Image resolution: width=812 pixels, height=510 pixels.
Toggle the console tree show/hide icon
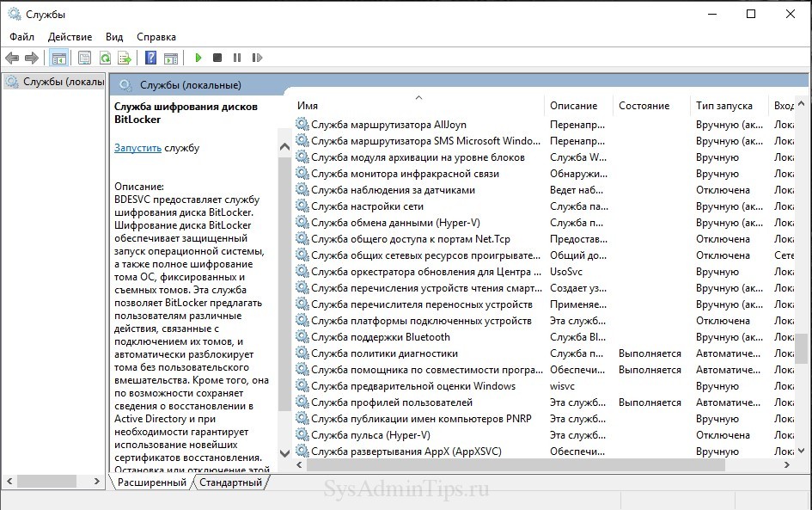pos(59,58)
